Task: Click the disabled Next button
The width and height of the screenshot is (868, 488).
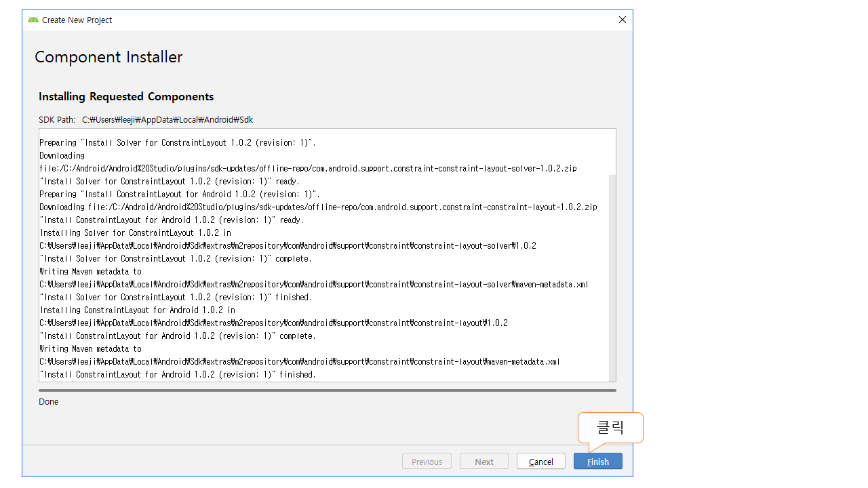Action: 484,462
